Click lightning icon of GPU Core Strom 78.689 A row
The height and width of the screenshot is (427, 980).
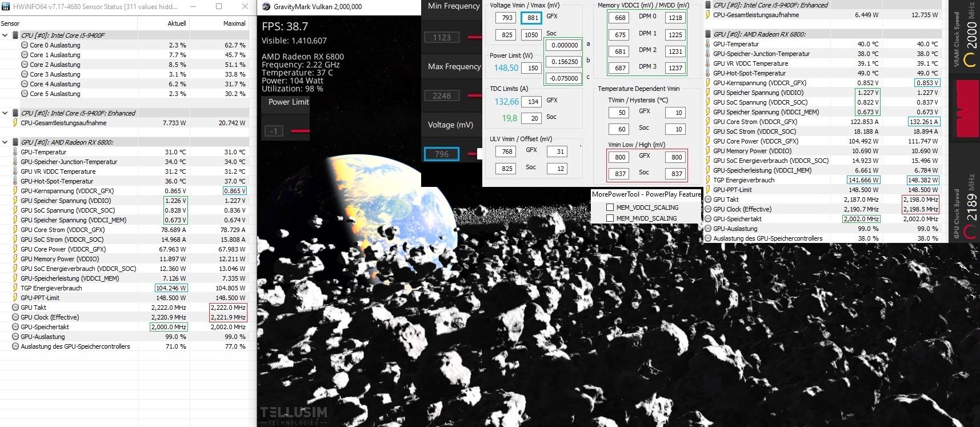coord(15,229)
